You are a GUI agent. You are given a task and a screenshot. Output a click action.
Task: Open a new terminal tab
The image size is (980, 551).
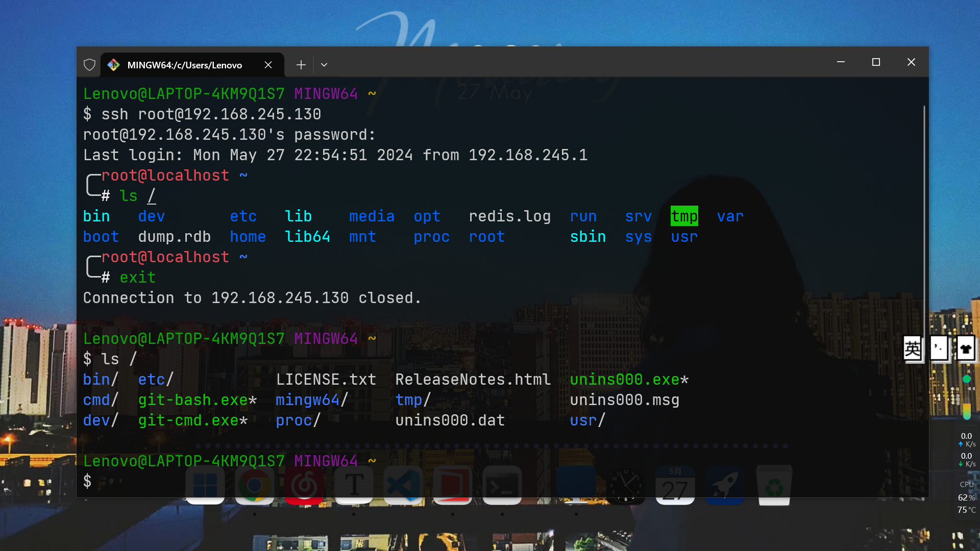[x=301, y=65]
